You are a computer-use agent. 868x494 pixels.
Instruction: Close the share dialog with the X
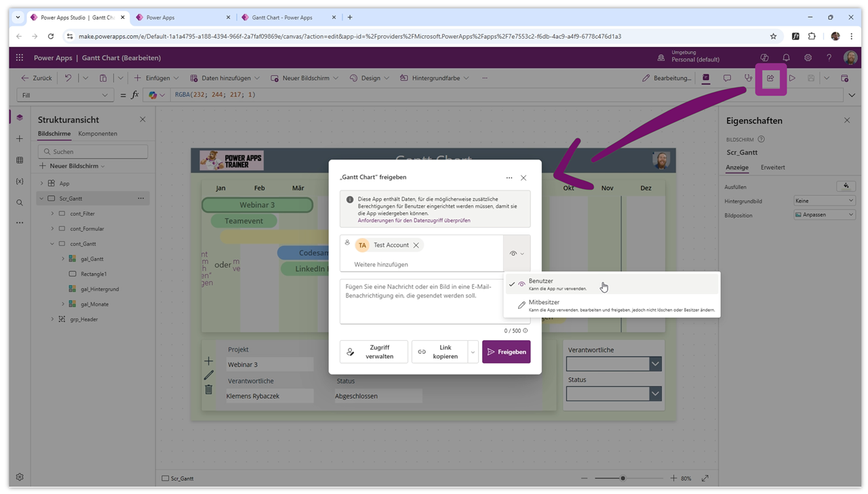coord(524,178)
